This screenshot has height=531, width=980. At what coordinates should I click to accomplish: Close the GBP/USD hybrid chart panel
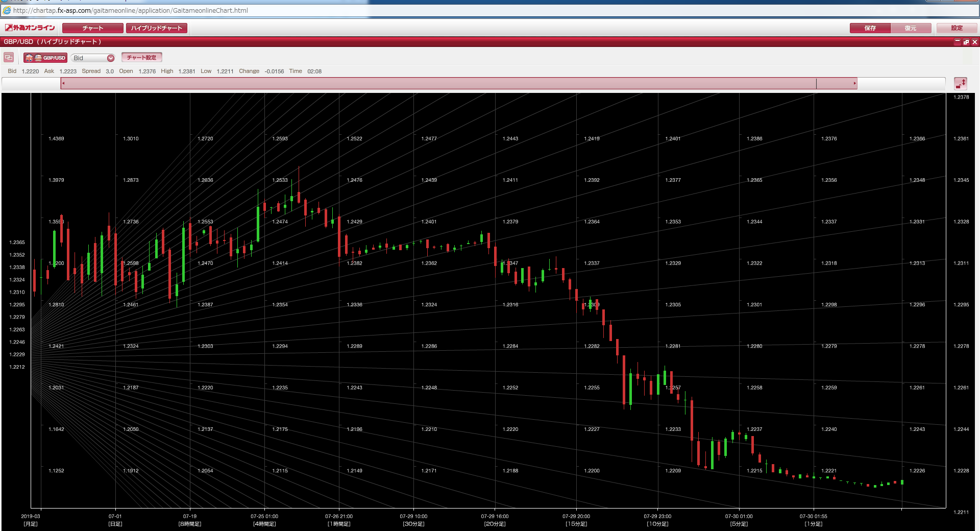(x=974, y=42)
